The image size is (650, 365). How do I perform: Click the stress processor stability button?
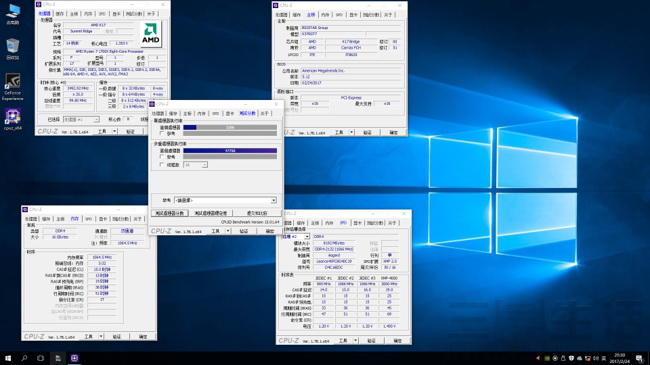[211, 213]
